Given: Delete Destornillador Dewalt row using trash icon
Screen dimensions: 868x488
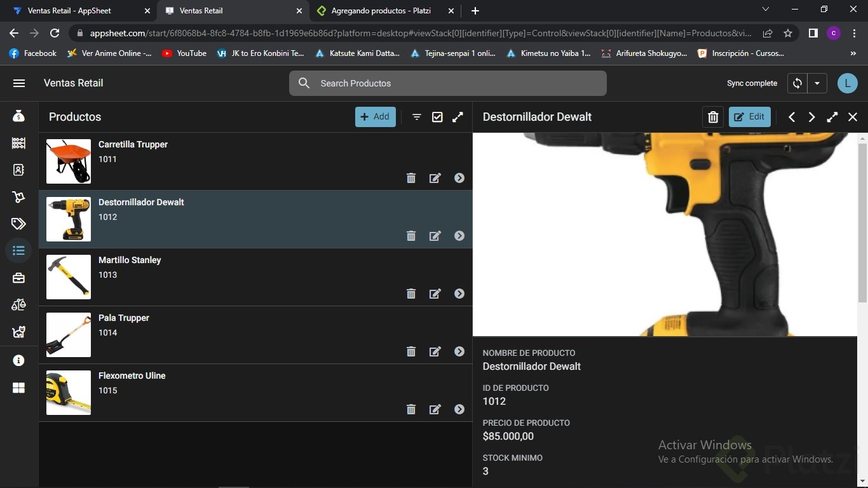Looking at the screenshot, I should (x=411, y=236).
